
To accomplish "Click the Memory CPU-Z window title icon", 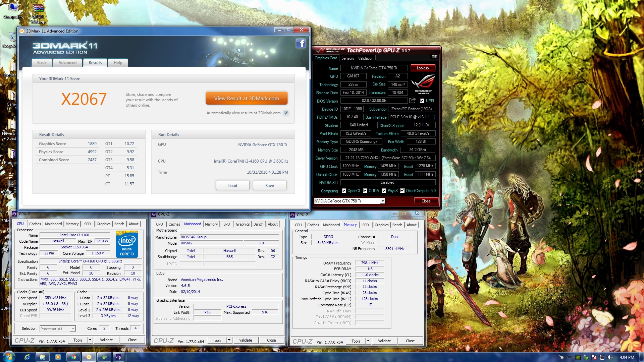I will coord(292,215).
